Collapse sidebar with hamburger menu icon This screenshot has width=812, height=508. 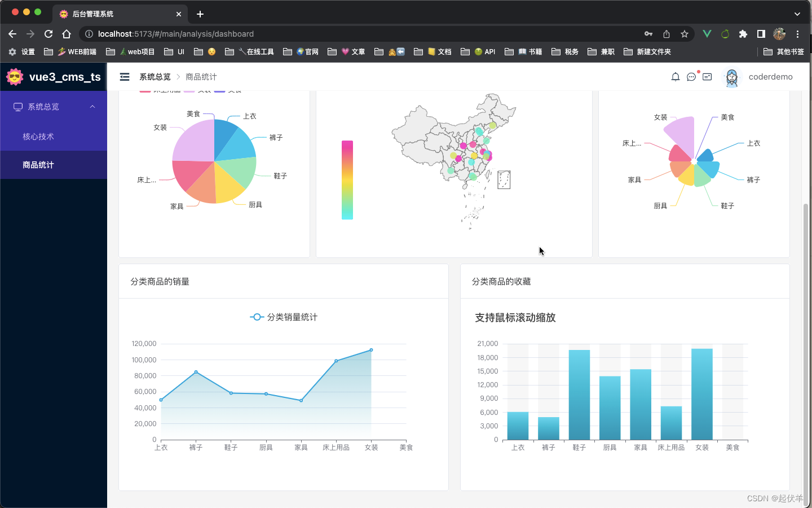(125, 77)
